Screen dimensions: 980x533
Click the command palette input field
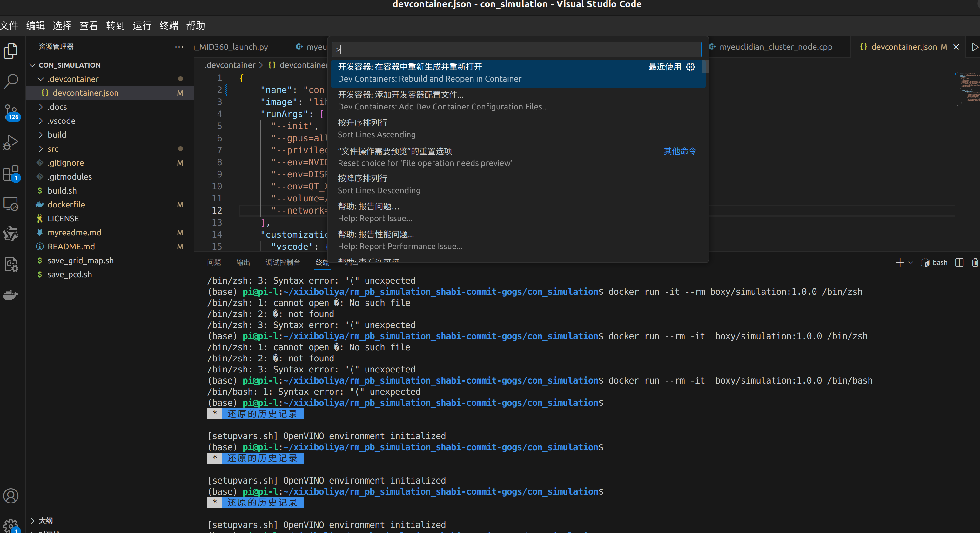[516, 49]
